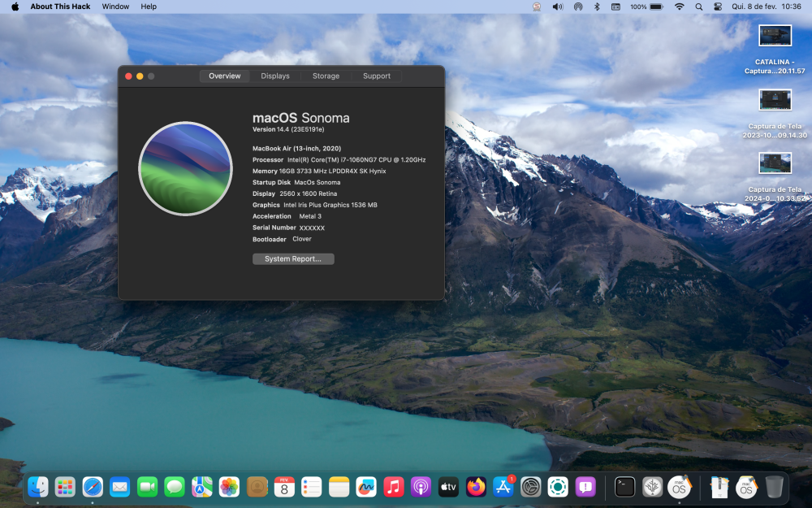Image resolution: width=812 pixels, height=508 pixels.
Task: Click MacBook Air (13-inch, 2020) text
Action: tap(296, 148)
